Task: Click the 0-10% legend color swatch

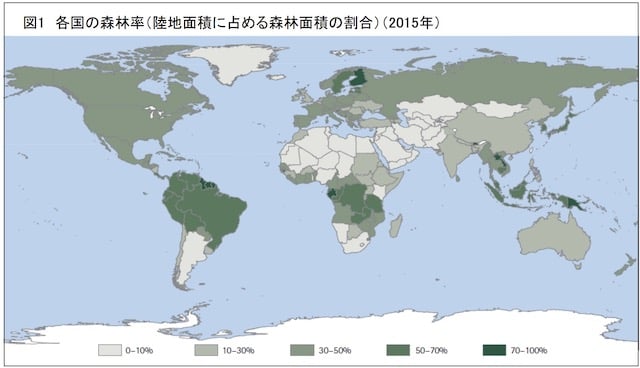Action: click(x=109, y=350)
